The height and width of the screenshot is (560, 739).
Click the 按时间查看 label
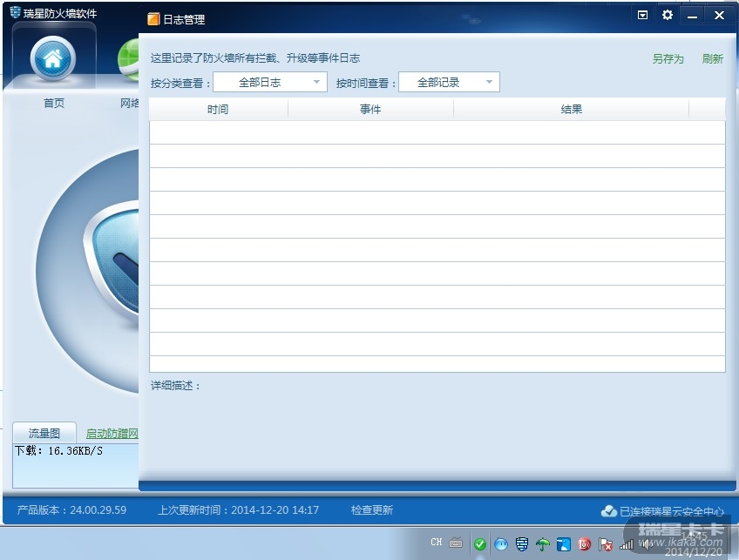tap(366, 84)
